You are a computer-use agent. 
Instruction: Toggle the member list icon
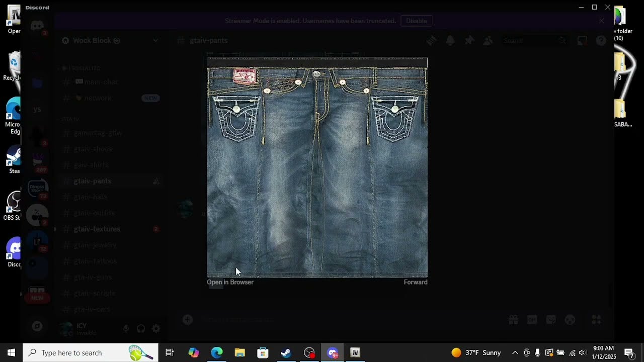(x=488, y=41)
